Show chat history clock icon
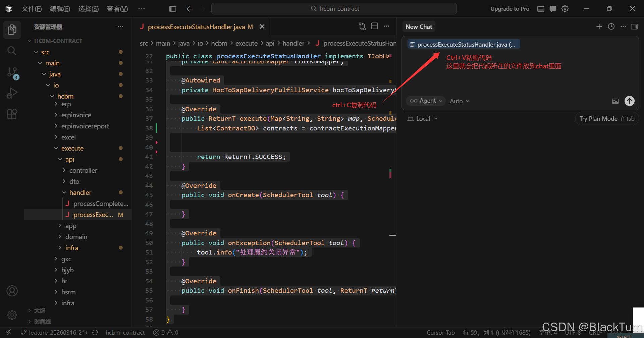 click(x=611, y=26)
